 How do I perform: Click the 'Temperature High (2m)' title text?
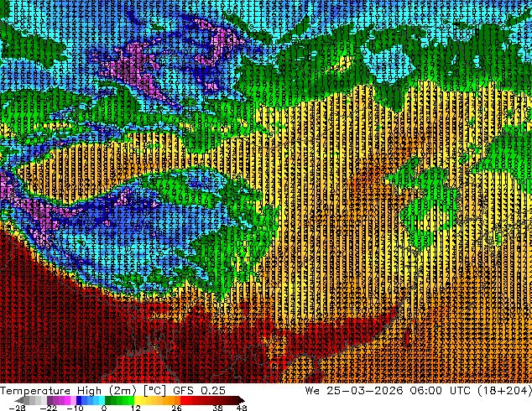tap(68, 391)
